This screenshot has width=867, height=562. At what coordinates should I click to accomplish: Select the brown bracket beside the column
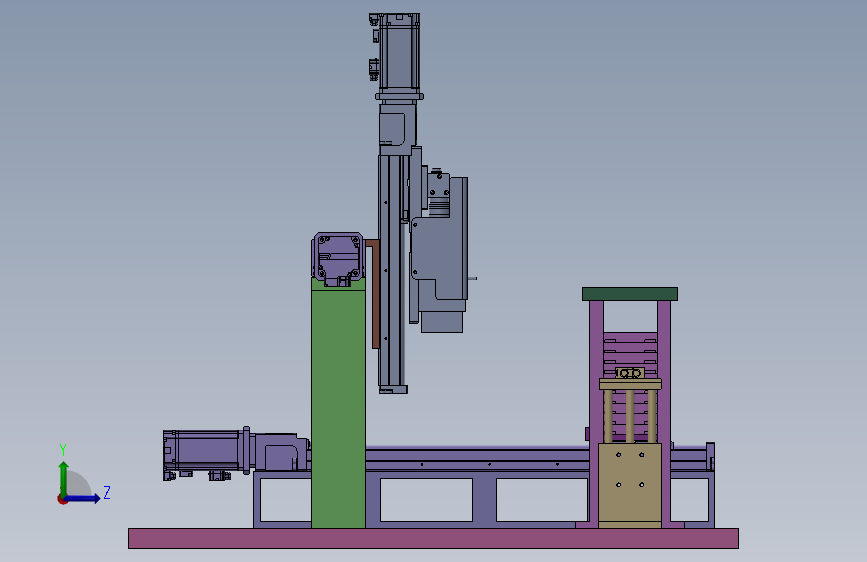pos(374,293)
